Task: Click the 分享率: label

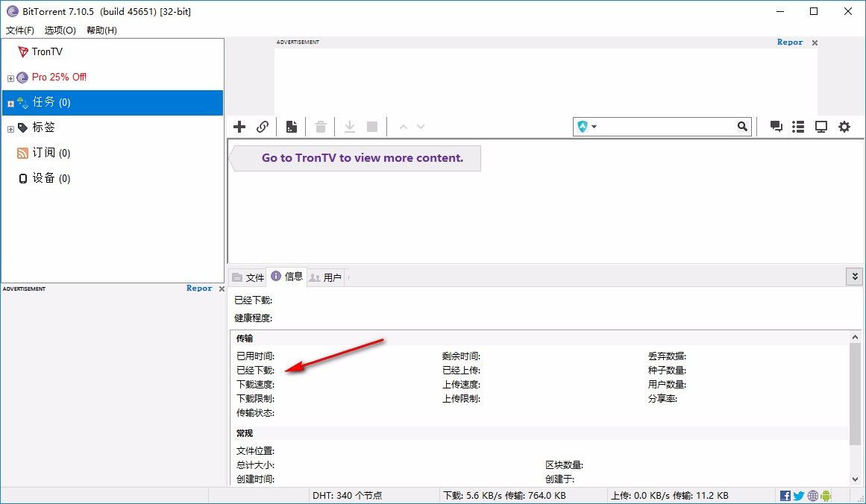Action: pyautogui.click(x=663, y=399)
